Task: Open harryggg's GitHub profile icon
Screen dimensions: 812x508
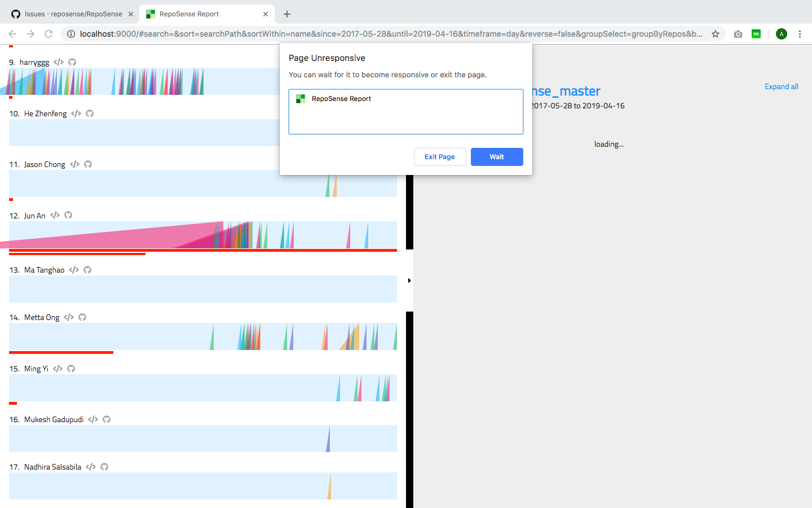Action: (x=72, y=62)
